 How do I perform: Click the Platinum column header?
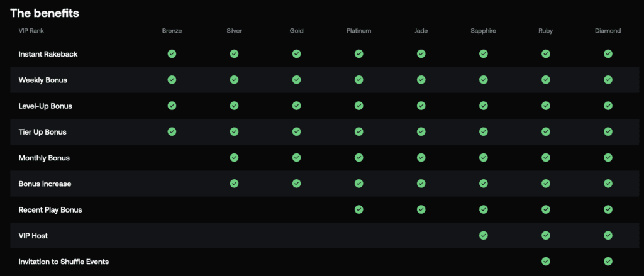(x=359, y=31)
